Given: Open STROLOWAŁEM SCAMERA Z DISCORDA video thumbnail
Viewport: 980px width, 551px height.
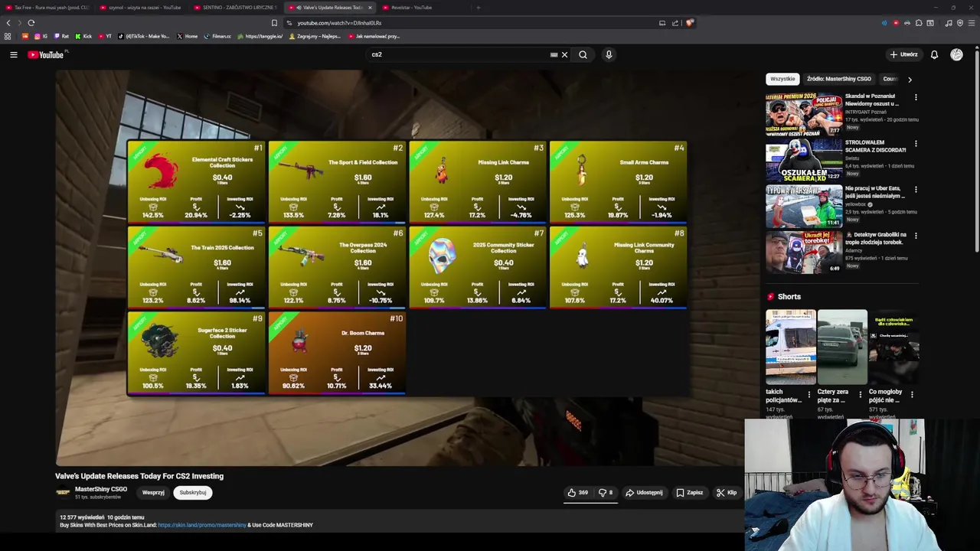Looking at the screenshot, I should 804,160.
